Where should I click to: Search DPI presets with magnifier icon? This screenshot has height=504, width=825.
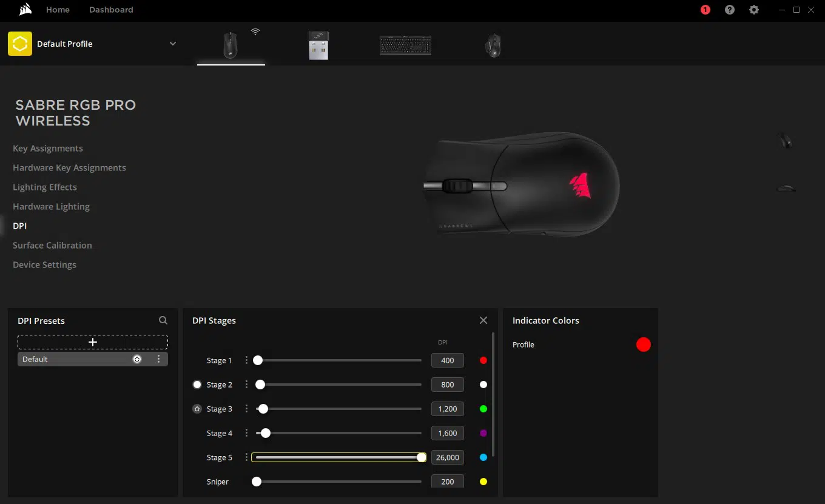point(163,320)
